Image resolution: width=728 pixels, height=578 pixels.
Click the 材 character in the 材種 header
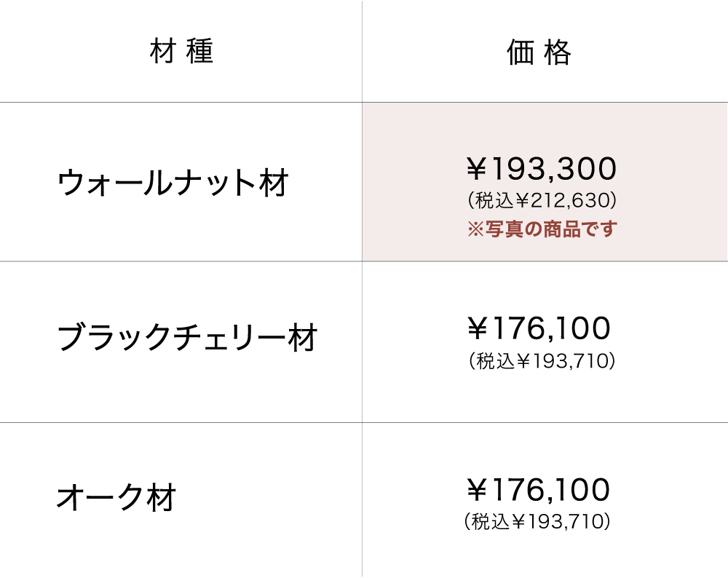(x=161, y=52)
